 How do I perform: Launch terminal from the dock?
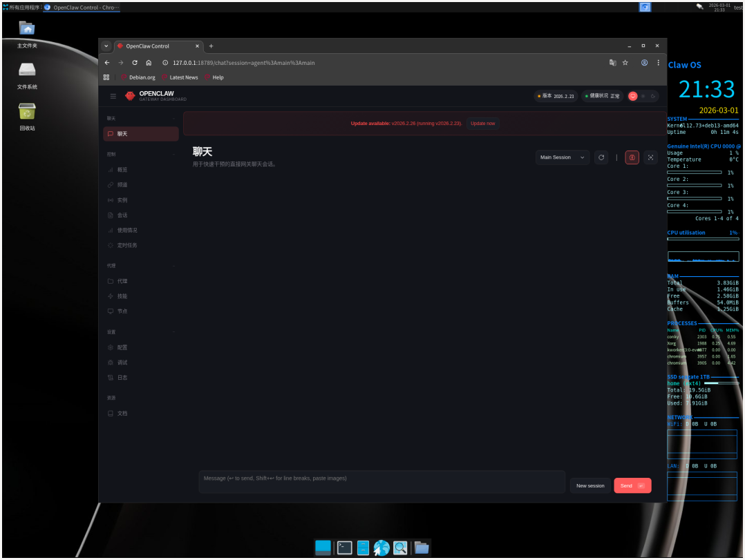coord(344,548)
